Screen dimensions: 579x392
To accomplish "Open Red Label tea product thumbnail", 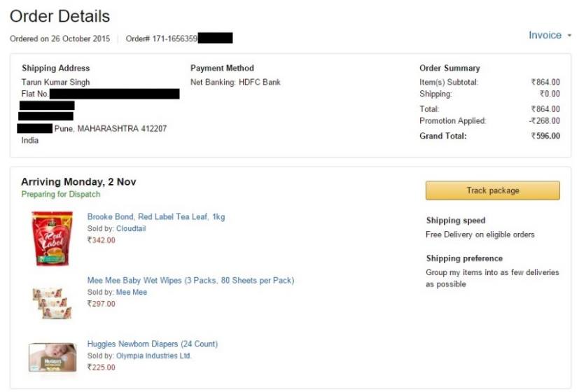I will point(52,239).
